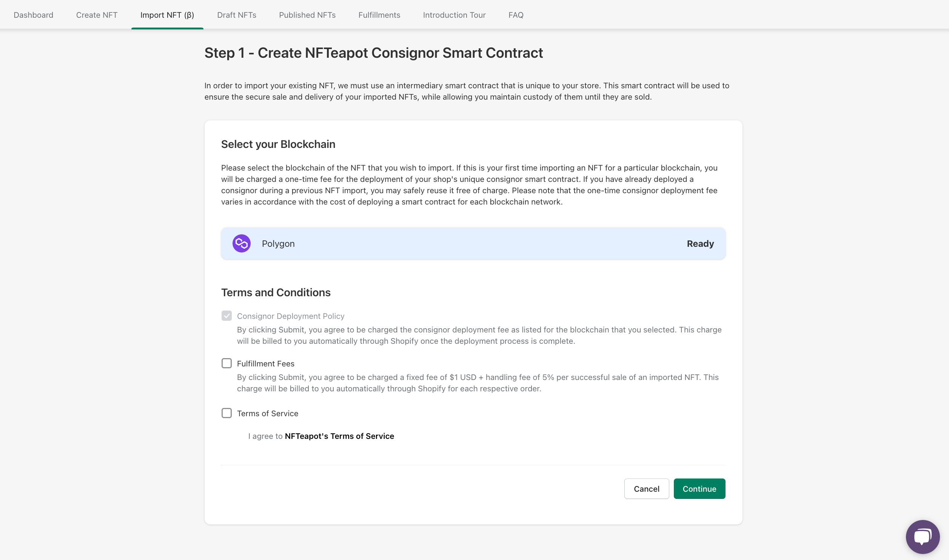Go to the Draft NFTs tab
The image size is (949, 560).
tap(237, 15)
